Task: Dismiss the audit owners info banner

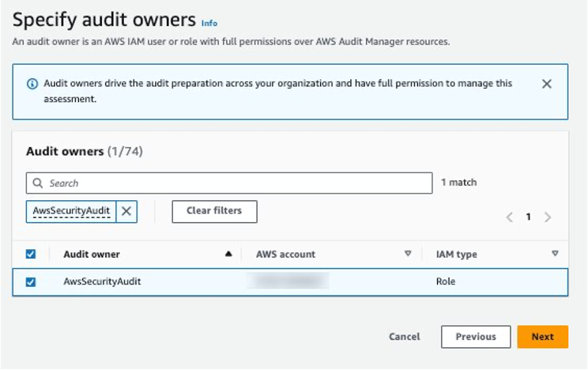Action: (x=546, y=84)
